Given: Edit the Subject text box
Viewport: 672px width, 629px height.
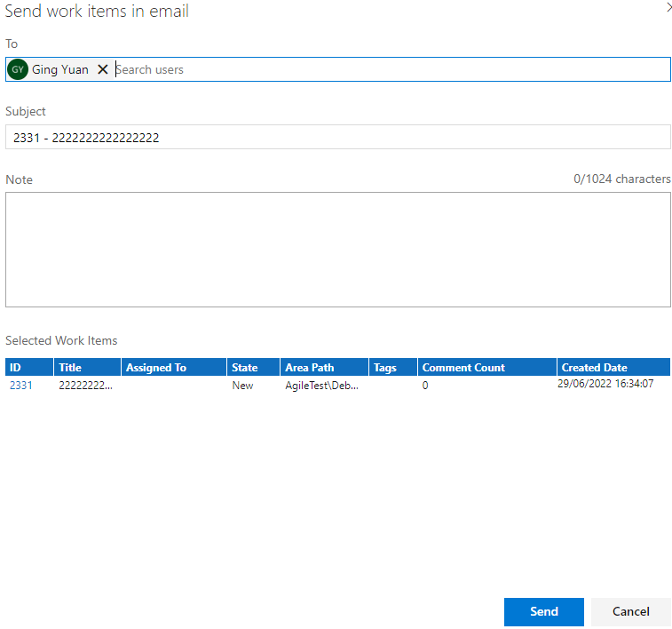Looking at the screenshot, I should point(337,137).
